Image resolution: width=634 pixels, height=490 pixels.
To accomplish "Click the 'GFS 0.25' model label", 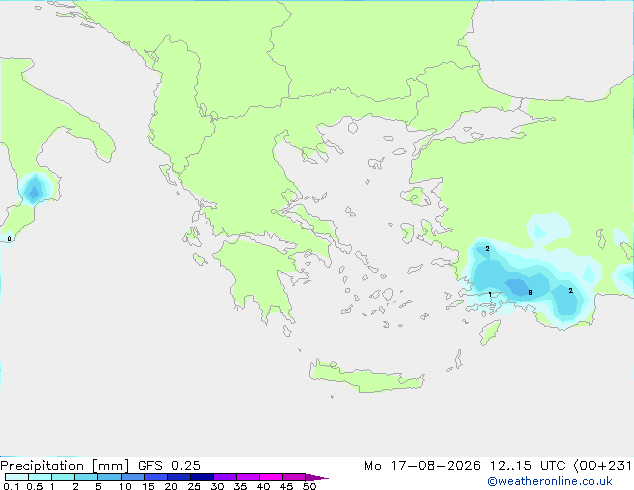I will 169,466.
